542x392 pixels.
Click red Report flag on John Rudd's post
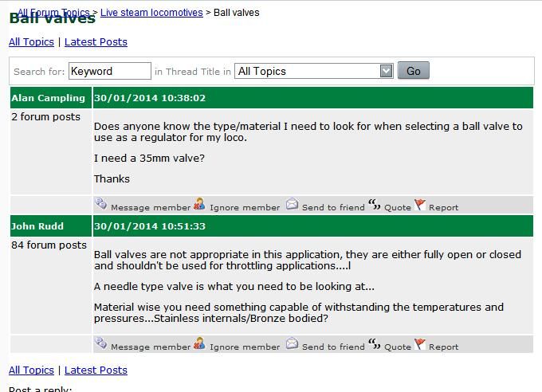click(419, 343)
